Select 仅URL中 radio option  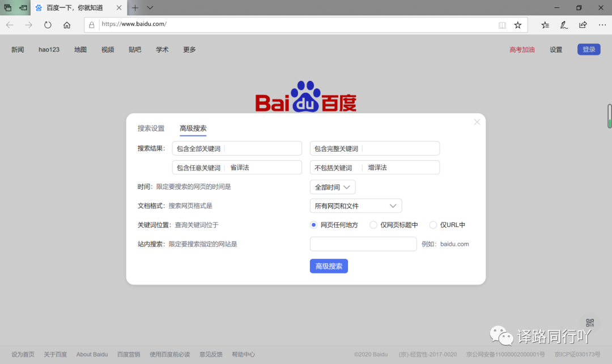click(x=433, y=225)
